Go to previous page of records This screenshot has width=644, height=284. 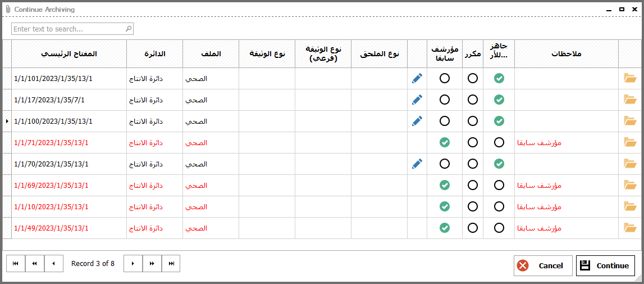click(x=34, y=263)
